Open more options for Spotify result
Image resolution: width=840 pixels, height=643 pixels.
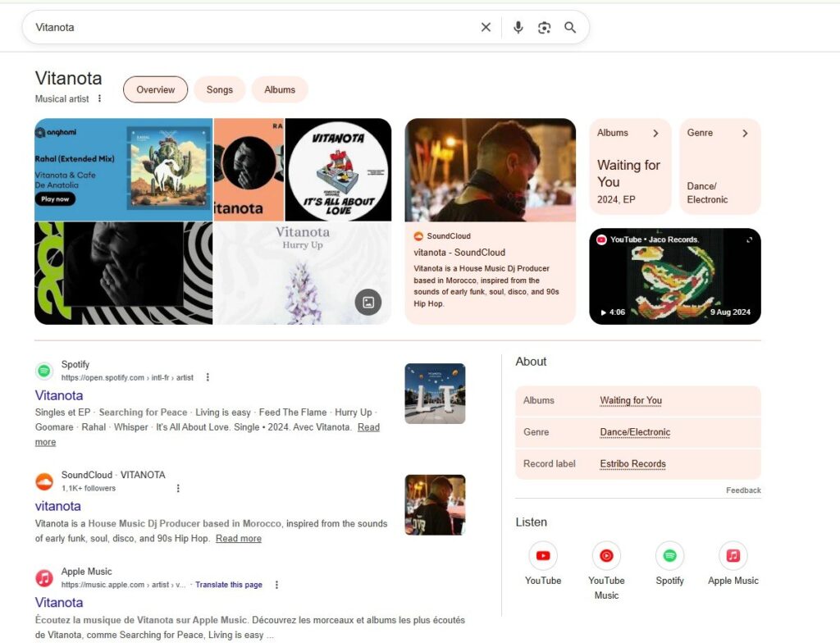point(208,377)
